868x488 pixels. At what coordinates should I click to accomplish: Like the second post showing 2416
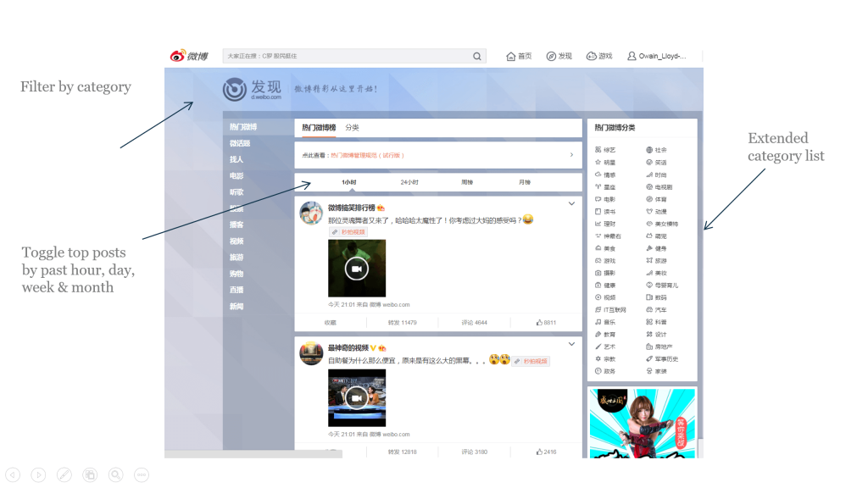coord(546,452)
